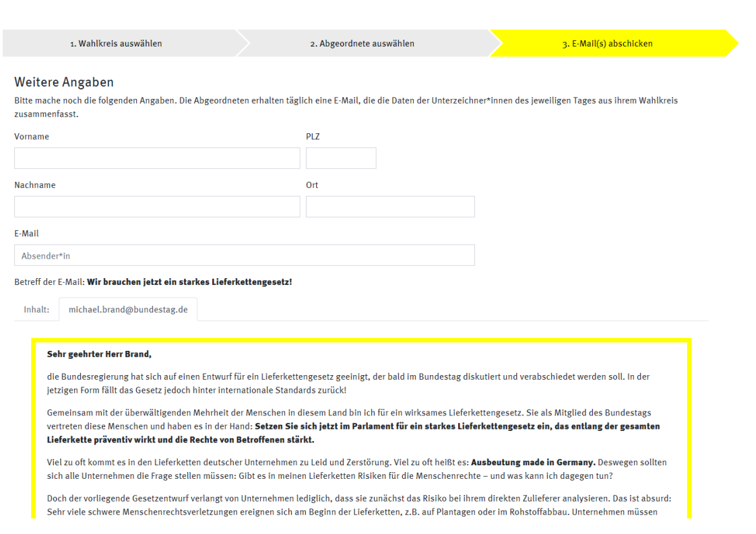Click the Vorname field label
Image resolution: width=756 pixels, height=534 pixels.
(32, 137)
